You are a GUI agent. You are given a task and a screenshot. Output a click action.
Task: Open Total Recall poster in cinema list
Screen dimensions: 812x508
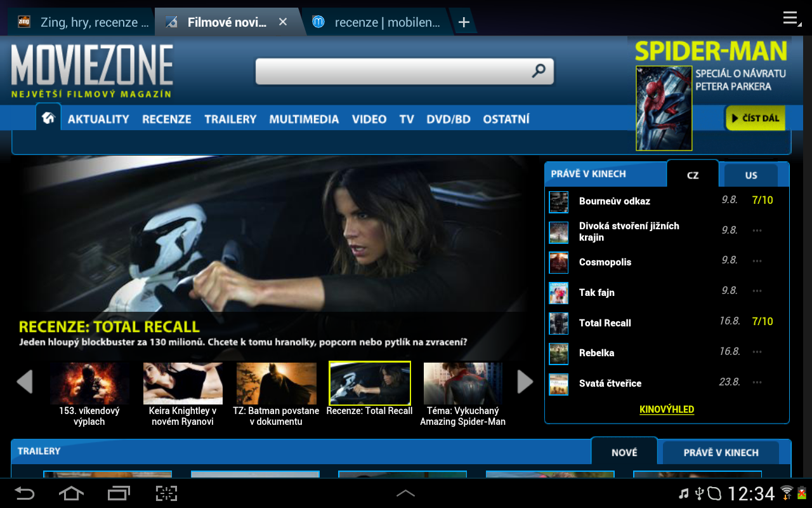tap(558, 323)
